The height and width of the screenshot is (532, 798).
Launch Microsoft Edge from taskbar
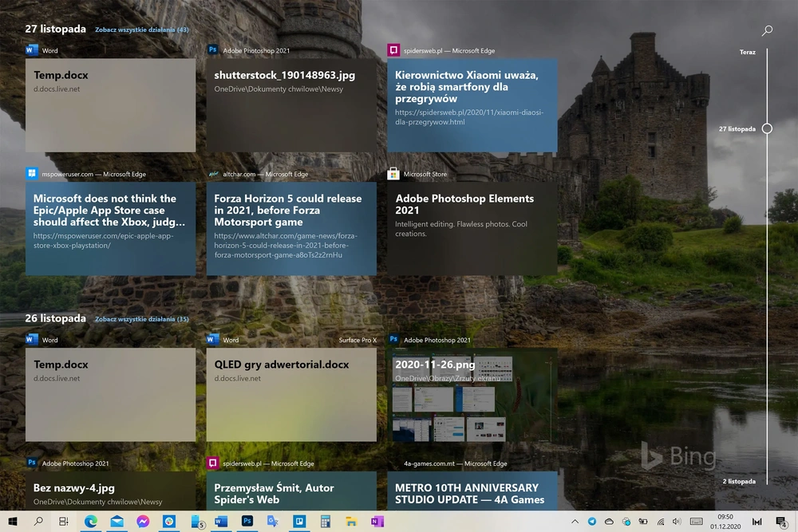(x=91, y=522)
